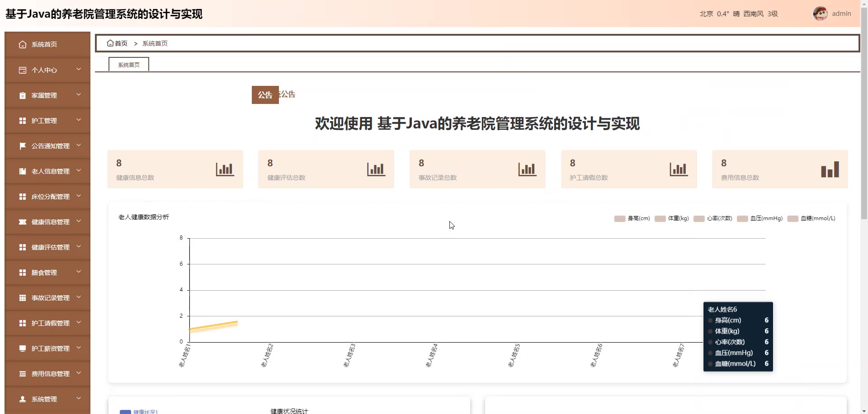The width and height of the screenshot is (868, 414).
Task: Open 系统首页 in the sidebar
Action: coord(47,44)
